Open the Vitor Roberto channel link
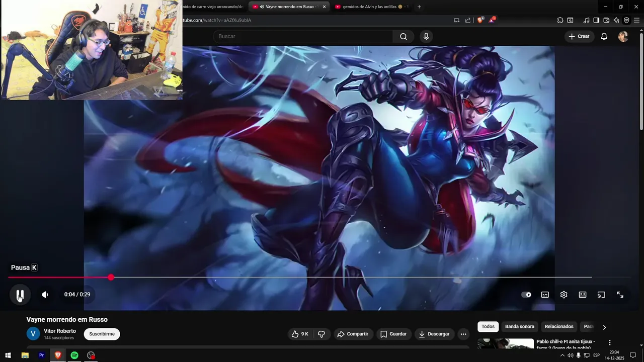The height and width of the screenshot is (362, 644). coord(60,331)
